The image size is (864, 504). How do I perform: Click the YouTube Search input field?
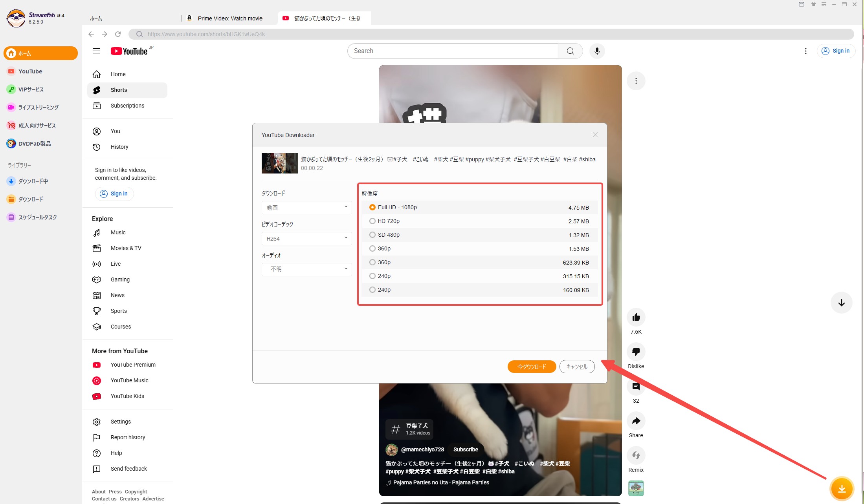(453, 51)
